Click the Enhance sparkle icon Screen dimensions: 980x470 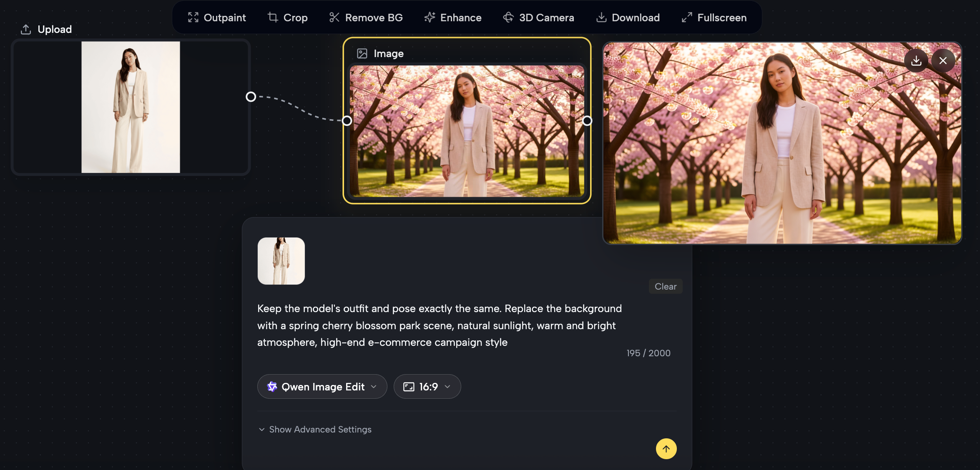point(430,17)
